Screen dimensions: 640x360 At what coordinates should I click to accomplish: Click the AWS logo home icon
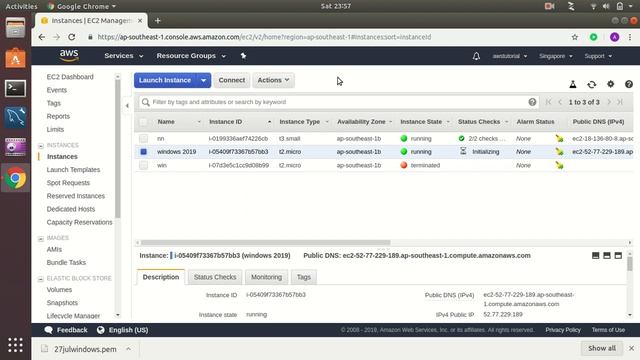click(69, 56)
